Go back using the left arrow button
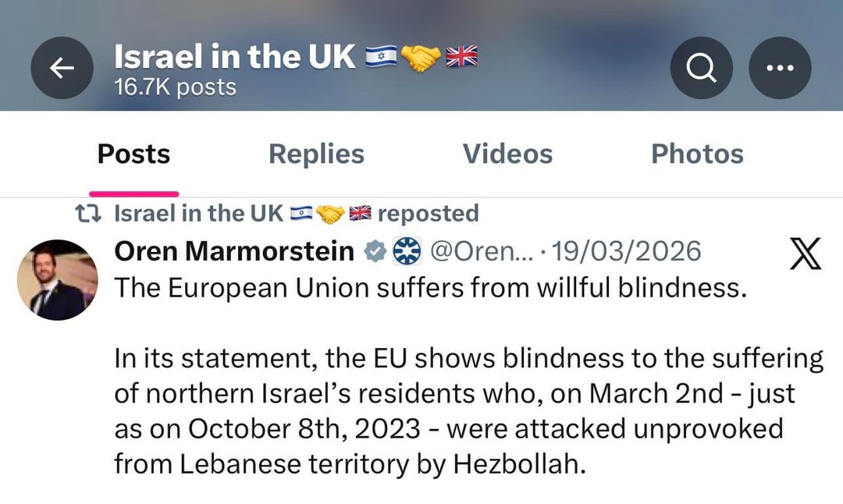 coord(62,69)
